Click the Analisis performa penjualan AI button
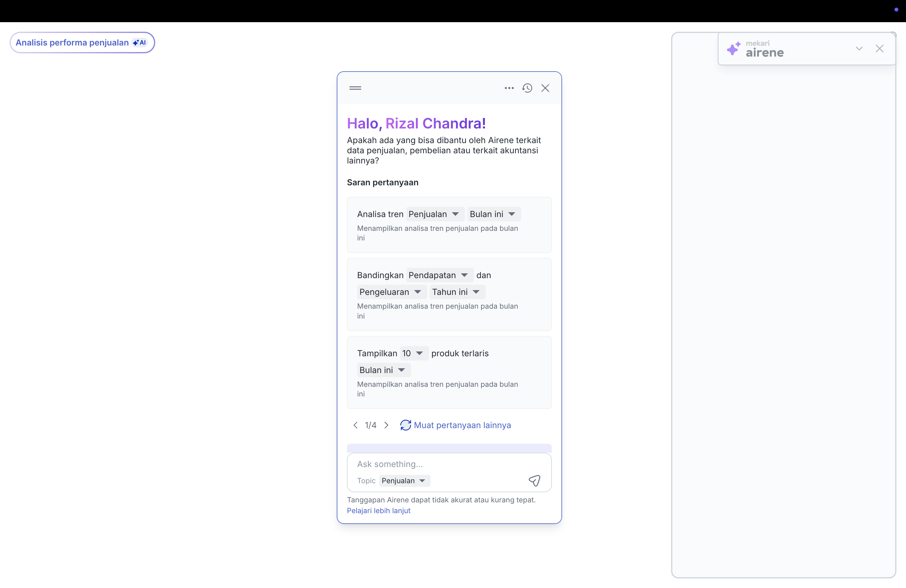The height and width of the screenshot is (588, 906). [82, 43]
